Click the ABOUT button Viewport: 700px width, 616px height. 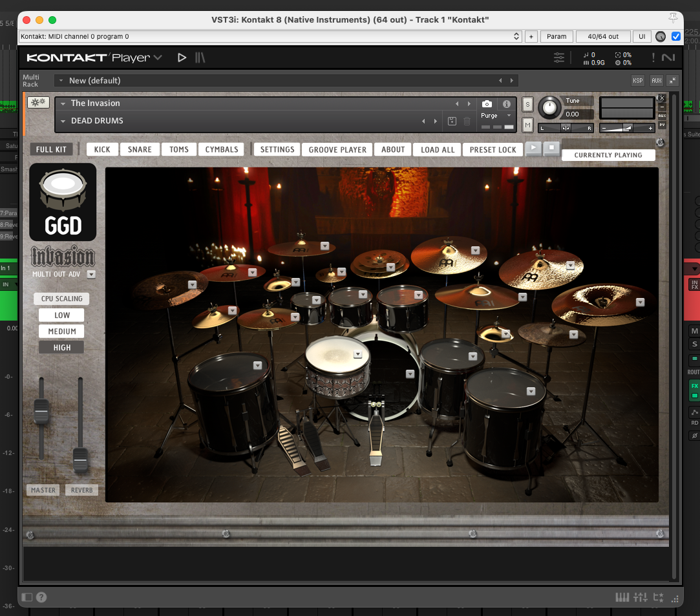[x=393, y=149]
